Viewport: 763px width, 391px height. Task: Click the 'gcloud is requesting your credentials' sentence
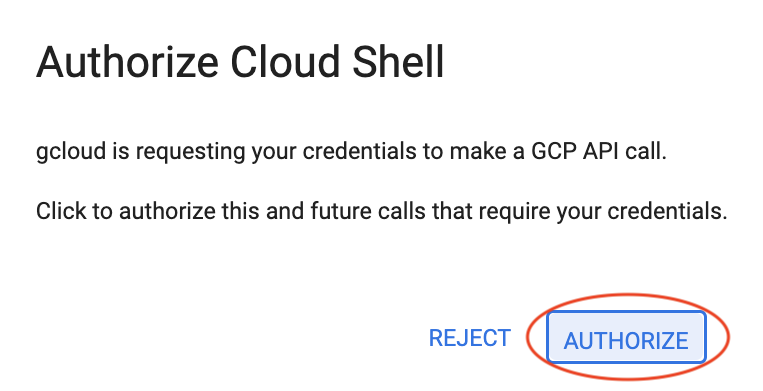coord(351,152)
